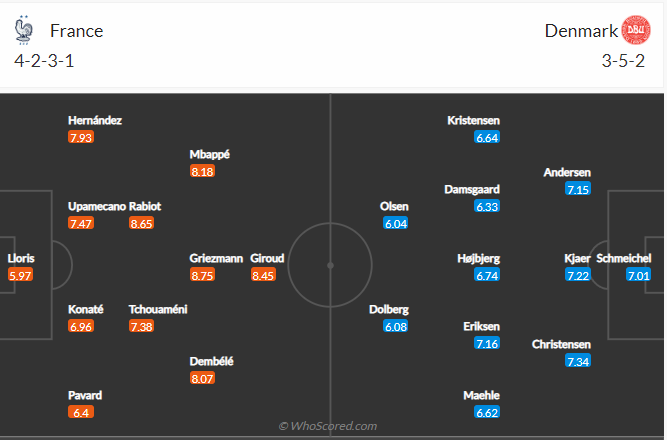
Task: Click Højbjerg's 6.74 rating badge
Action: pyautogui.click(x=487, y=275)
